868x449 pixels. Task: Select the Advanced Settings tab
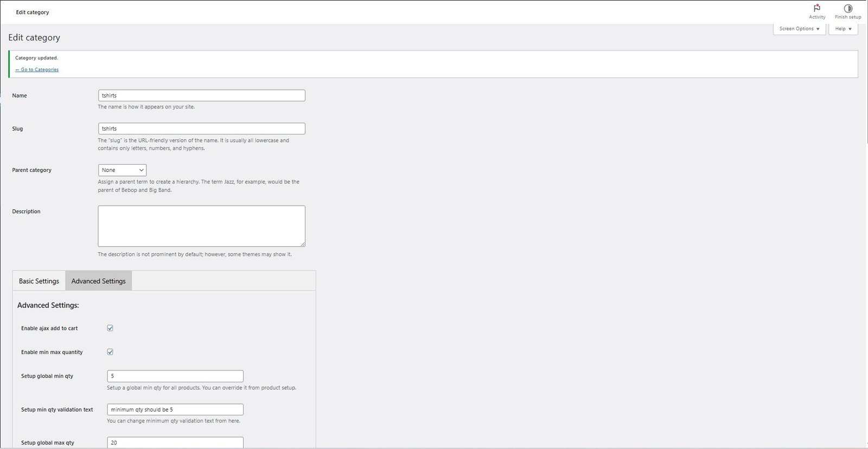coord(98,281)
